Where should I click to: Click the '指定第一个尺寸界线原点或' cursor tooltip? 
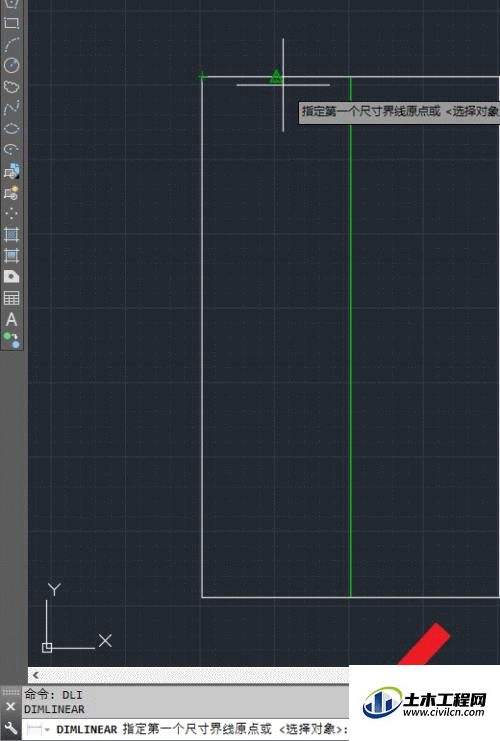click(x=399, y=112)
